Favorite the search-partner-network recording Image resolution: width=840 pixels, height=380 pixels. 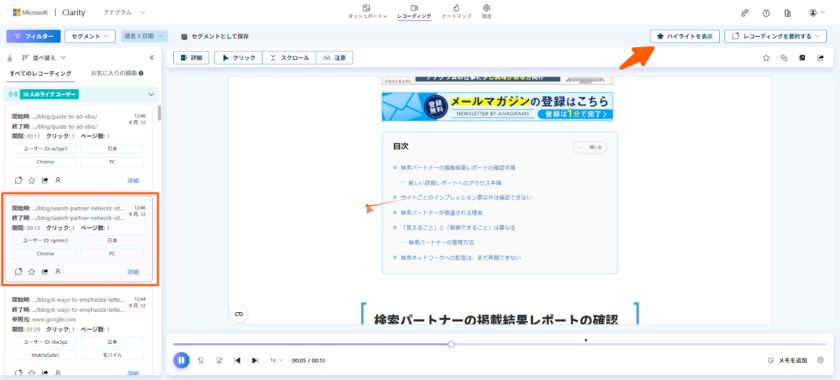pyautogui.click(x=32, y=272)
